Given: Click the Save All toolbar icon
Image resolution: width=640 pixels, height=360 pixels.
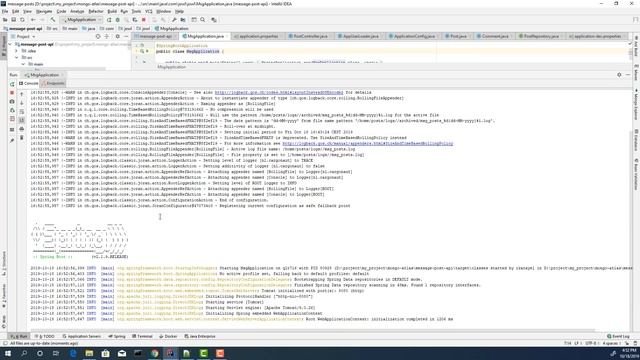Looking at the screenshot, I should click(x=13, y=20).
